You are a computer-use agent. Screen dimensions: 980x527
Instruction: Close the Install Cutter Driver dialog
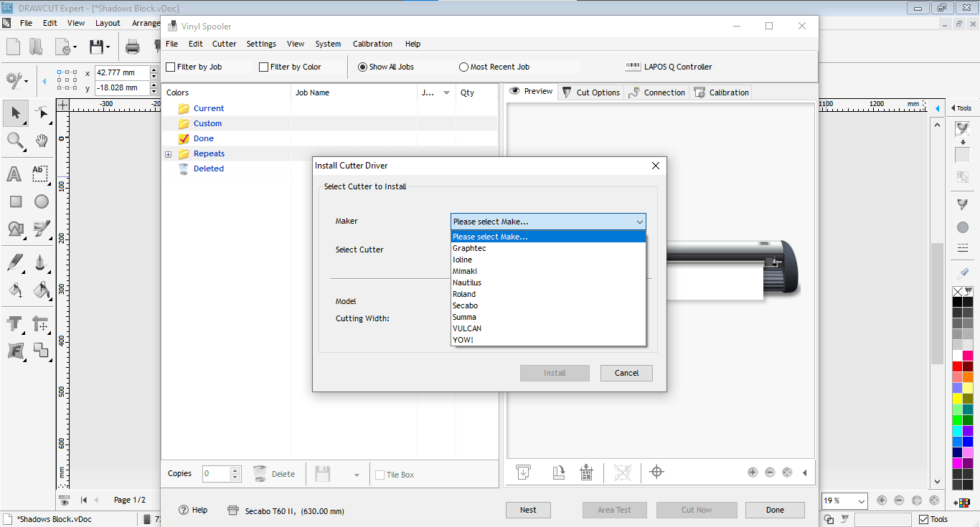pos(655,166)
